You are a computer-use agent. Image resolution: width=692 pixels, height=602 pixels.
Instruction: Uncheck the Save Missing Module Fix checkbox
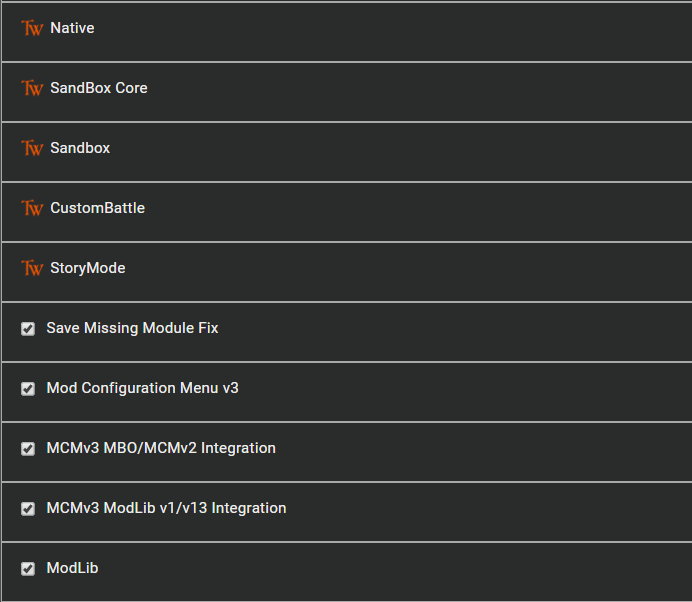28,329
